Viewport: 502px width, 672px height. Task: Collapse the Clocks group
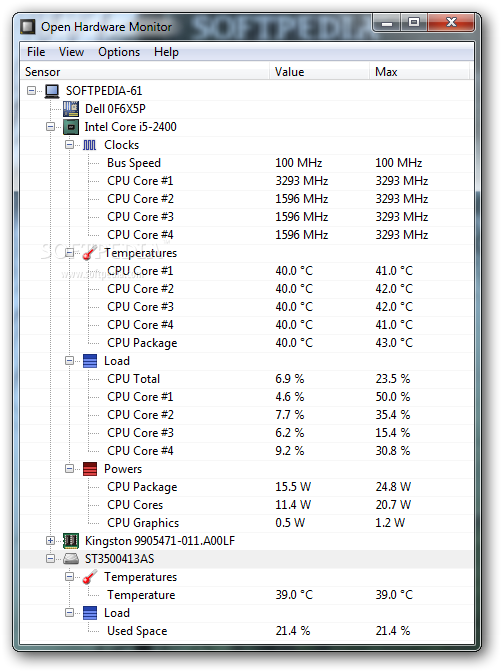(x=69, y=145)
